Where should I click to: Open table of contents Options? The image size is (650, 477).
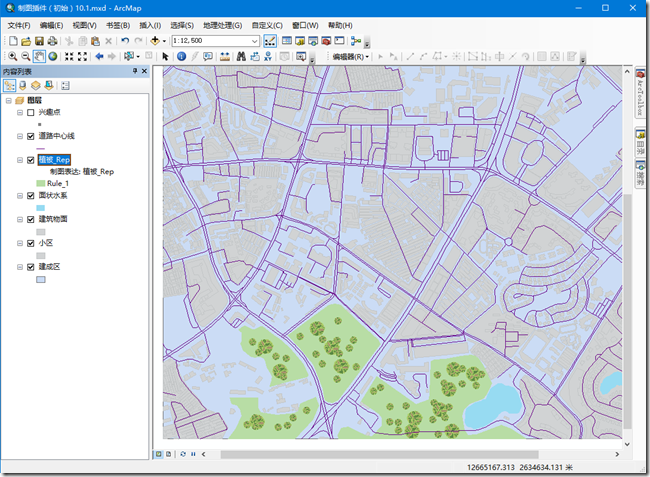point(65,86)
